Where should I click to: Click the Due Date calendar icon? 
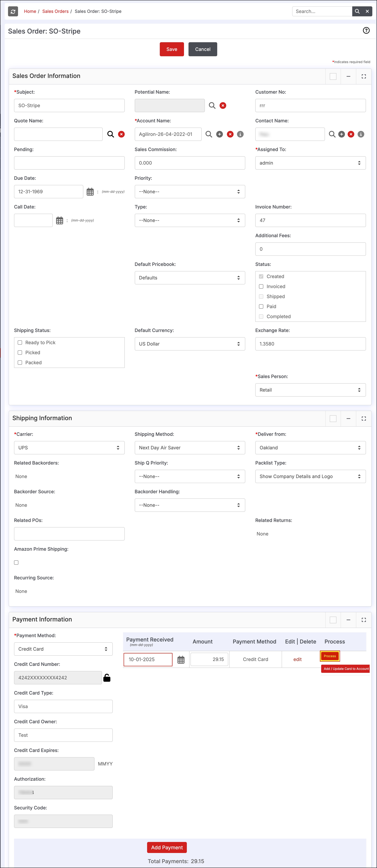[90, 192]
